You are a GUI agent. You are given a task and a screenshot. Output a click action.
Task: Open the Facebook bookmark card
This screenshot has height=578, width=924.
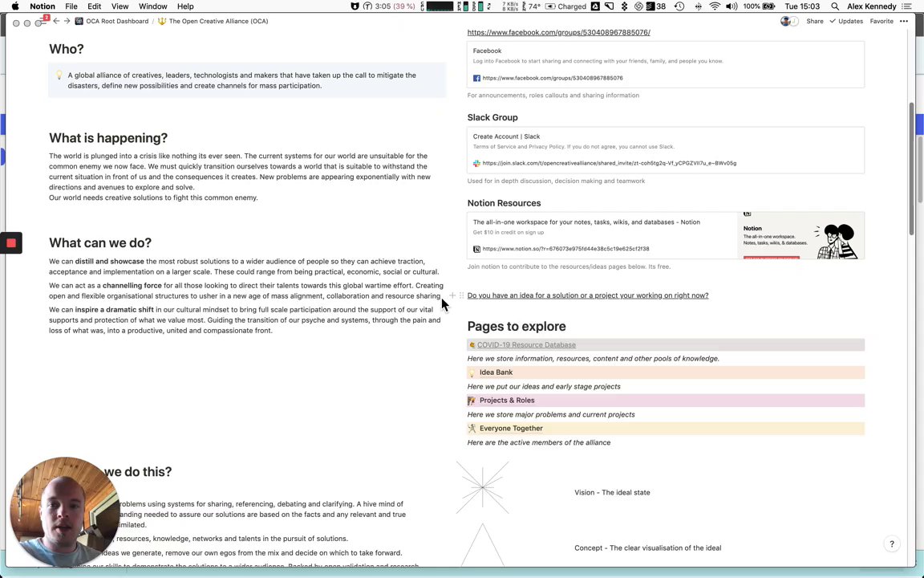click(665, 64)
